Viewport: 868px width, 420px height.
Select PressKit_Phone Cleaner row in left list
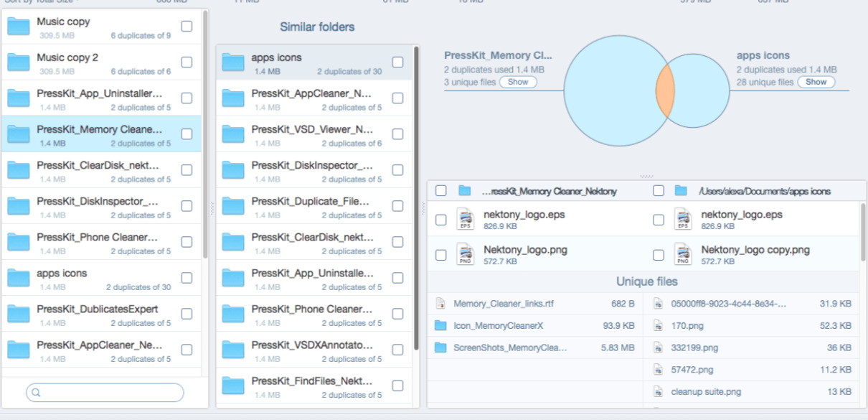(101, 242)
